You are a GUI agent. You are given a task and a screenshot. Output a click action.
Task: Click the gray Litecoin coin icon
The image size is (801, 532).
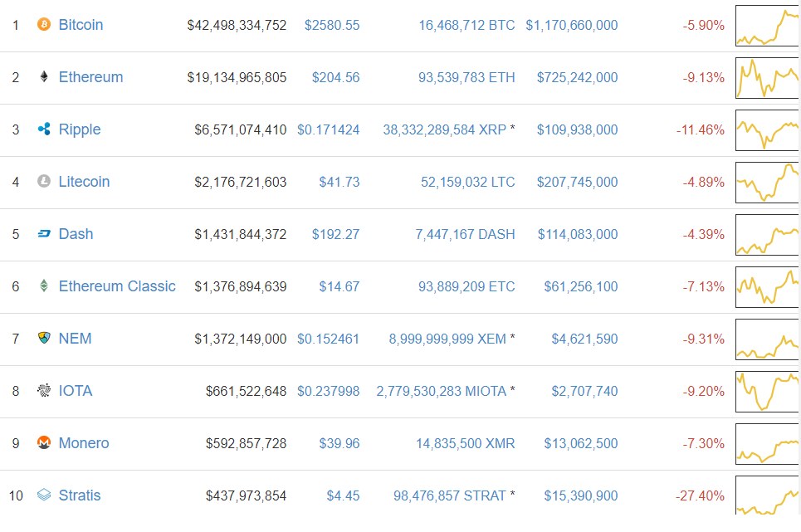[x=44, y=182]
